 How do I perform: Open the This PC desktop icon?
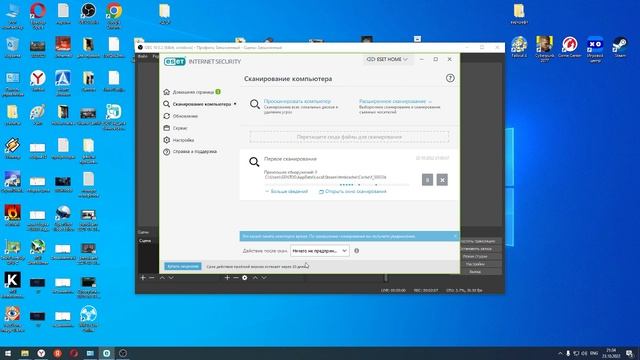(x=13, y=16)
